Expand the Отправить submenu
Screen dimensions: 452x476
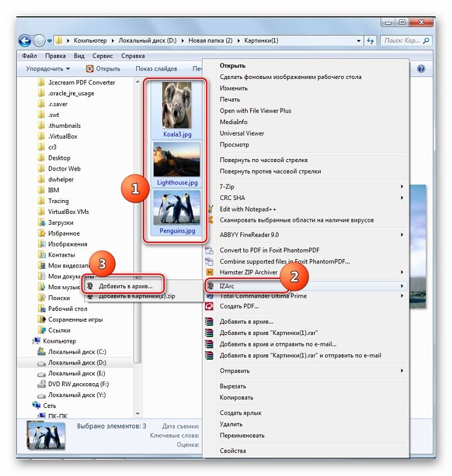401,371
